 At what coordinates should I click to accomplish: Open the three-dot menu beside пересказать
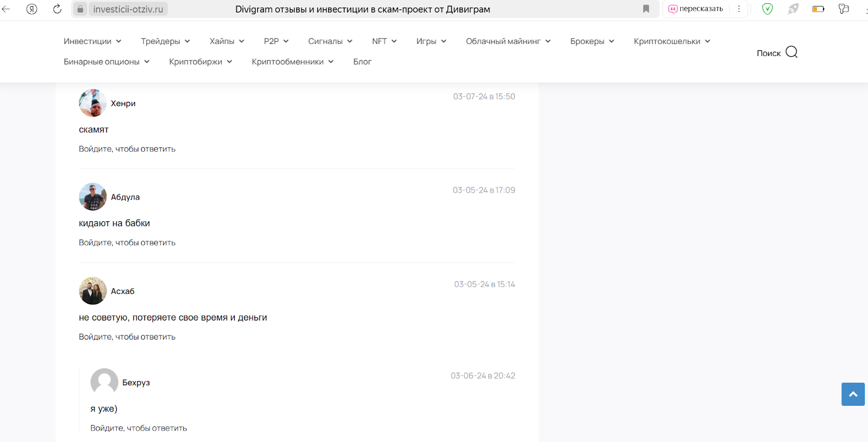click(739, 9)
